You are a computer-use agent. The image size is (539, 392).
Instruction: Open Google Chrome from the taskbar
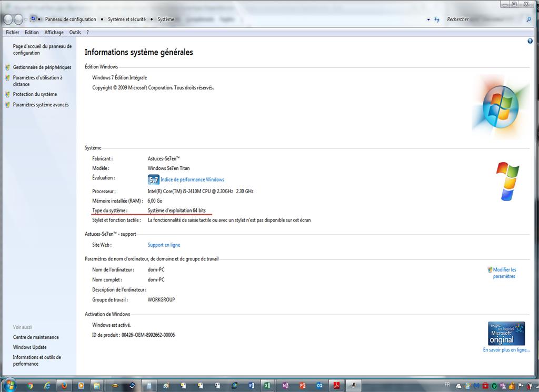click(x=30, y=386)
